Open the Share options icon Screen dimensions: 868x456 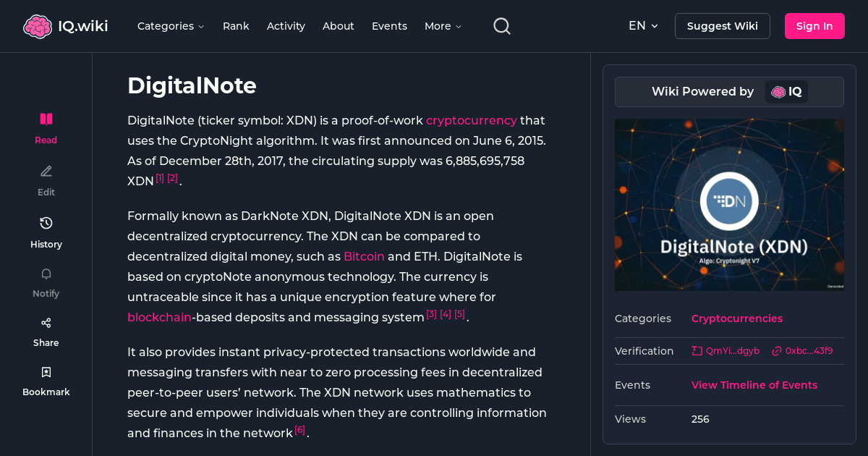46,322
